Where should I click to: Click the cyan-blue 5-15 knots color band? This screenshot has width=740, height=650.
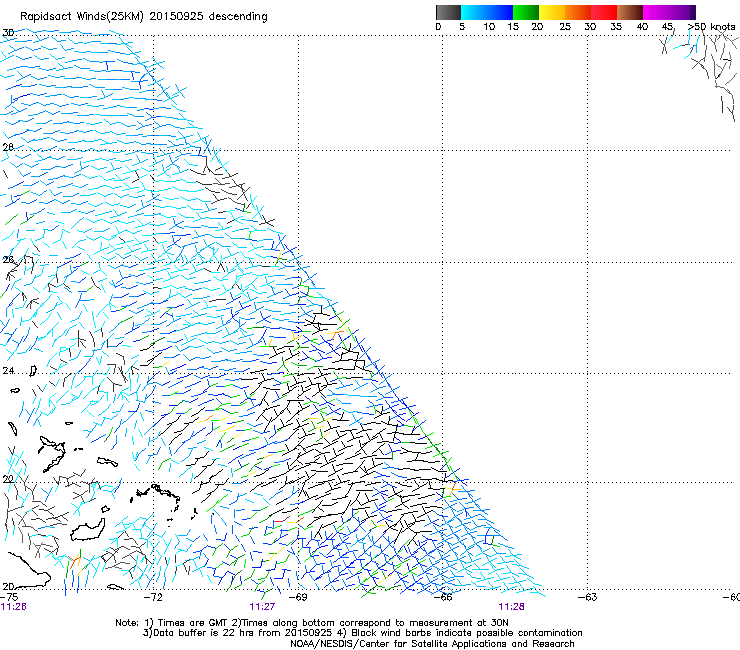[487, 12]
